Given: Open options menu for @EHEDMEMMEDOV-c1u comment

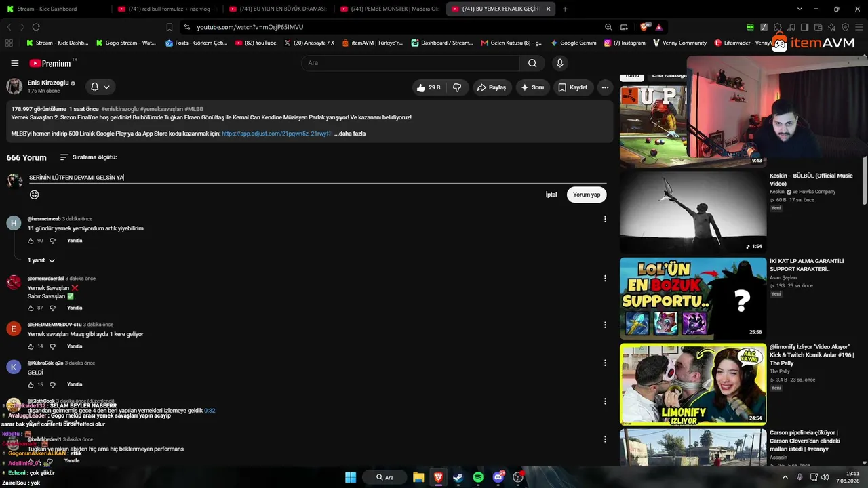Looking at the screenshot, I should [605, 325].
